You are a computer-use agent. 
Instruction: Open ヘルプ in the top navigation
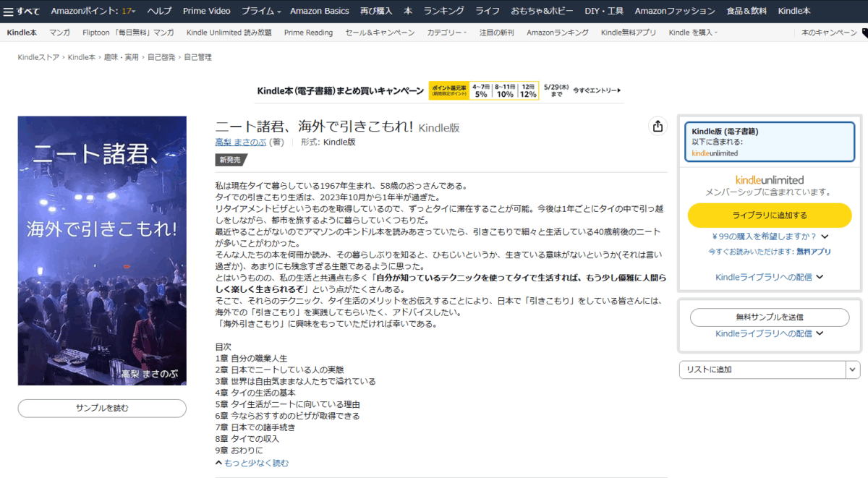pos(159,11)
